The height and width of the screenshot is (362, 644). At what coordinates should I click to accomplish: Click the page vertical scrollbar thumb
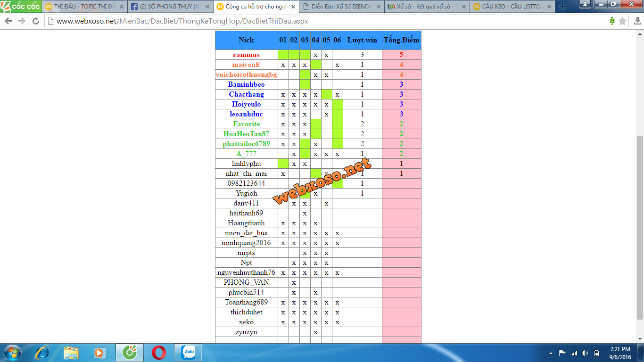coord(640,226)
